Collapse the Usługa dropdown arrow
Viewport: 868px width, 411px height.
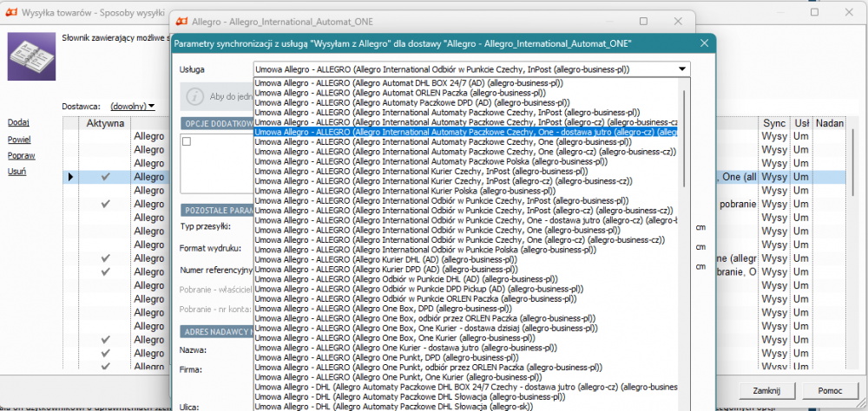(681, 69)
